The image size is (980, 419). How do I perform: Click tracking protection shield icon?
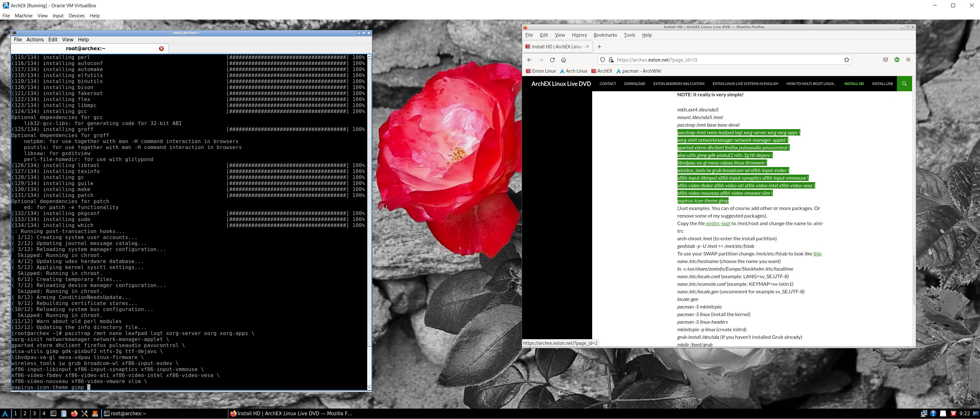(x=603, y=60)
